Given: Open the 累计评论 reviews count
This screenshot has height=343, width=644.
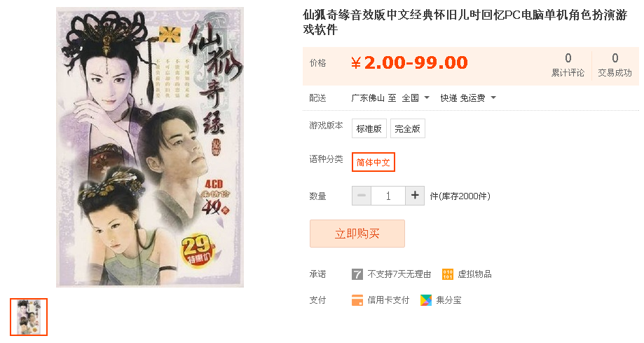Looking at the screenshot, I should click(568, 65).
